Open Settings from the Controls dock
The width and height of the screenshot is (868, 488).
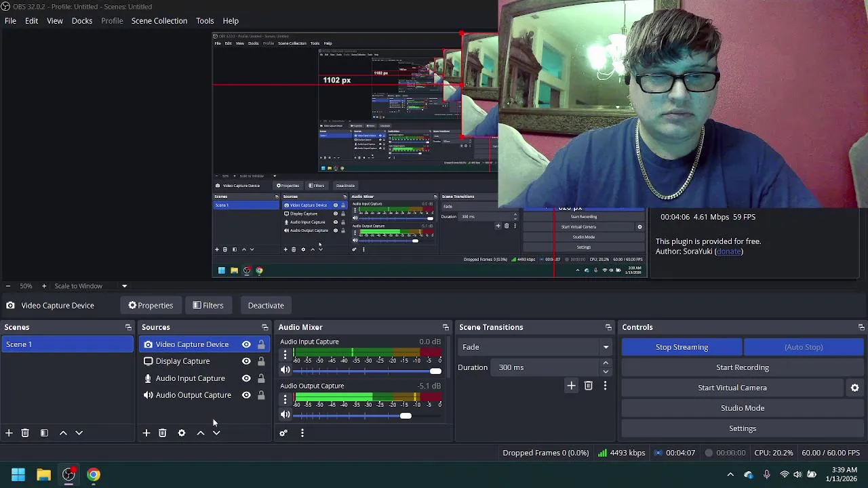pos(743,428)
